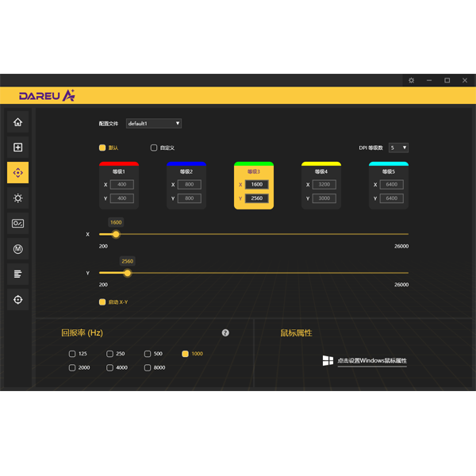This screenshot has height=476, width=476.
Task: Select the 8000 Hz polling rate
Action: [148, 368]
